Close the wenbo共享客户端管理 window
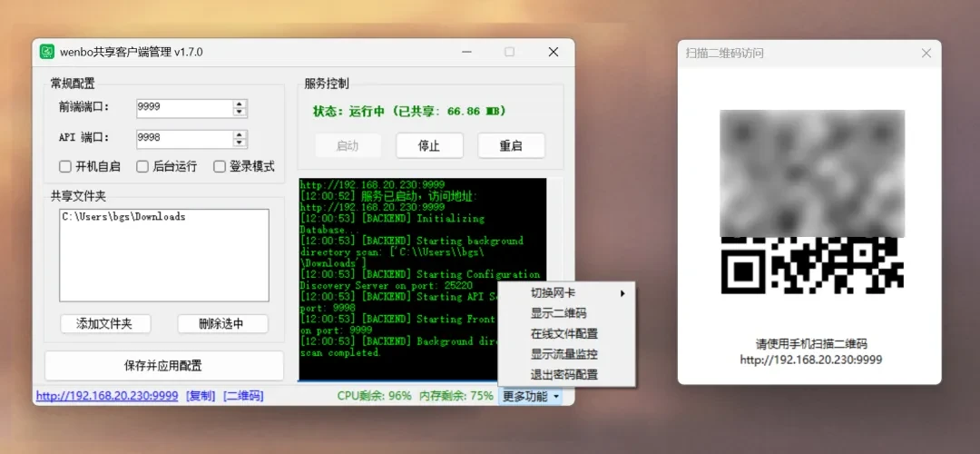The image size is (980, 454). coord(554,52)
